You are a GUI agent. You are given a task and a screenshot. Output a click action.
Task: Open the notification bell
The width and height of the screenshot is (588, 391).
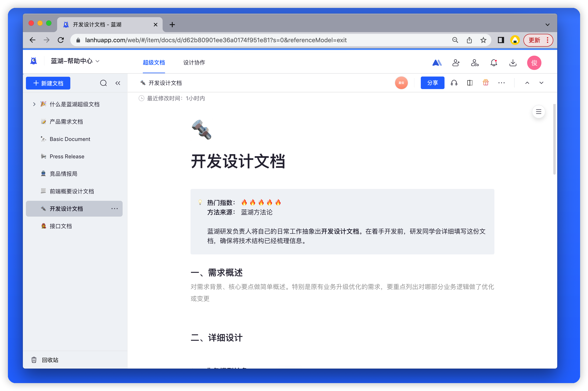point(494,63)
